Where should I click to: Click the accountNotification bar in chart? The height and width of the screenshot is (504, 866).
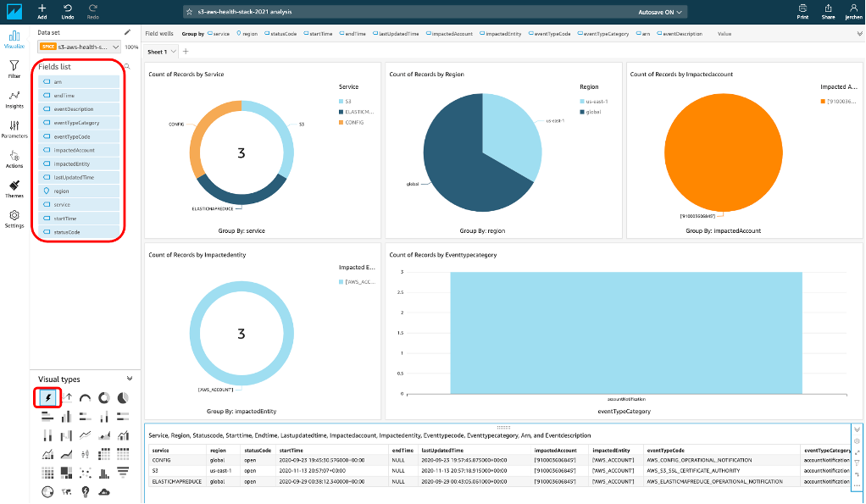click(625, 333)
